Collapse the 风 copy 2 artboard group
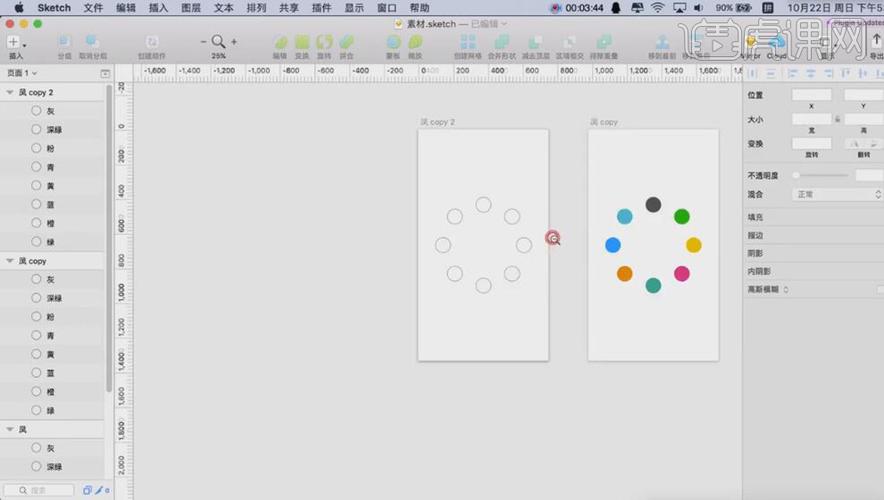The image size is (884, 500). coord(10,92)
